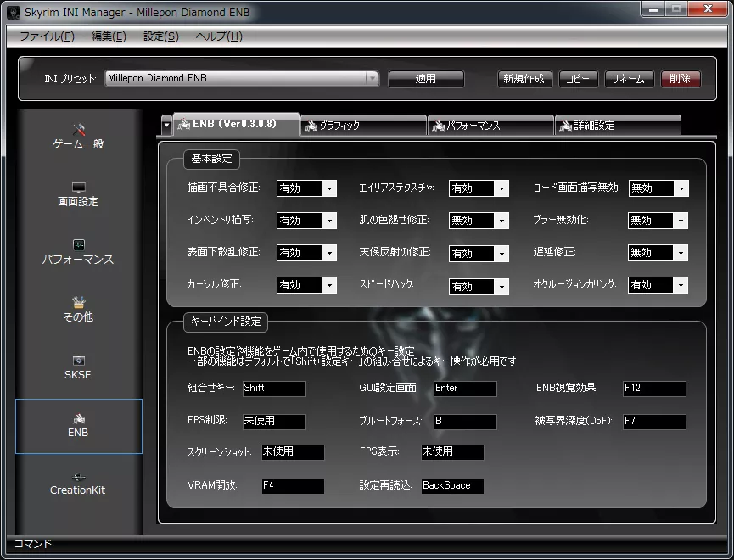
Task: Open the 編集(E) menu
Action: [109, 36]
